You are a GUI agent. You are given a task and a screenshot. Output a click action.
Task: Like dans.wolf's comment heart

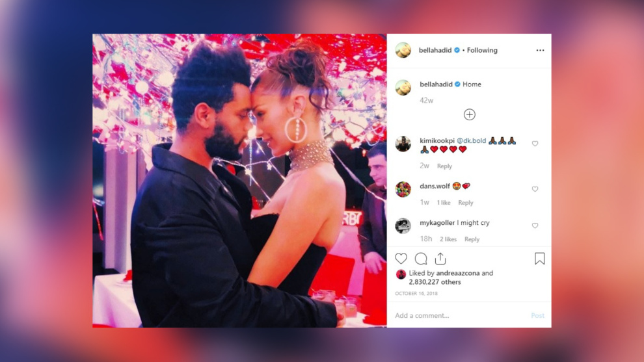coord(535,189)
